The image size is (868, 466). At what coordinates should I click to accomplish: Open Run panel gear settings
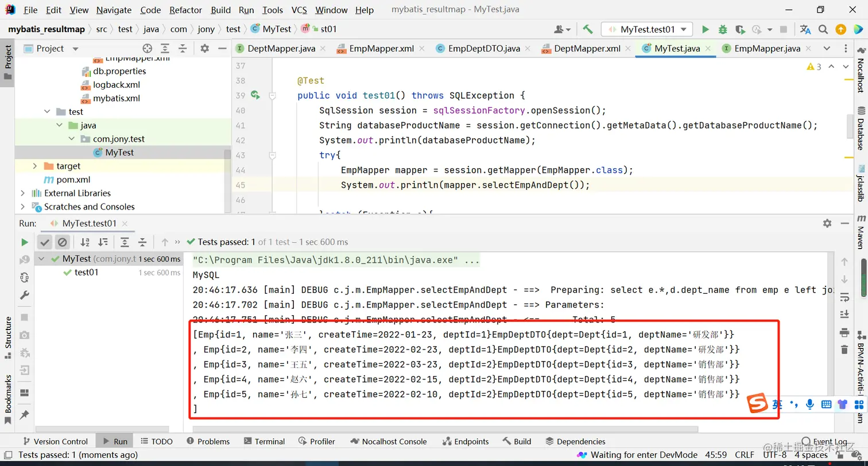coord(827,223)
